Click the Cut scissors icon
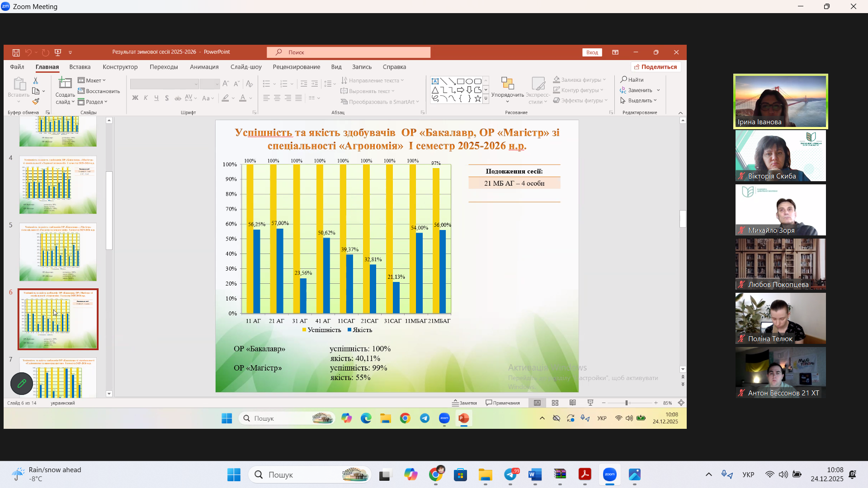This screenshot has height=488, width=868. tap(36, 80)
